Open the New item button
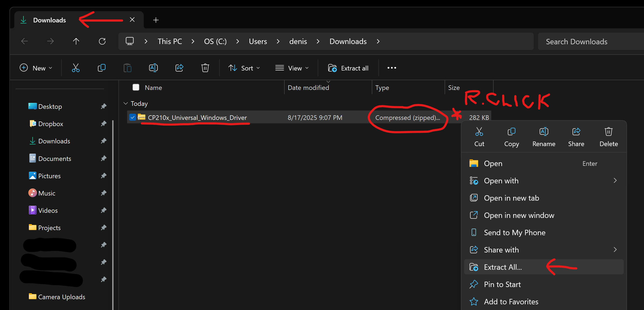Image resolution: width=644 pixels, height=310 pixels. pyautogui.click(x=36, y=68)
